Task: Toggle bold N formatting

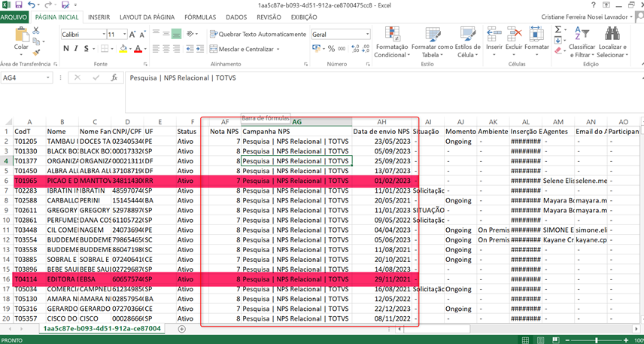Action: point(66,49)
